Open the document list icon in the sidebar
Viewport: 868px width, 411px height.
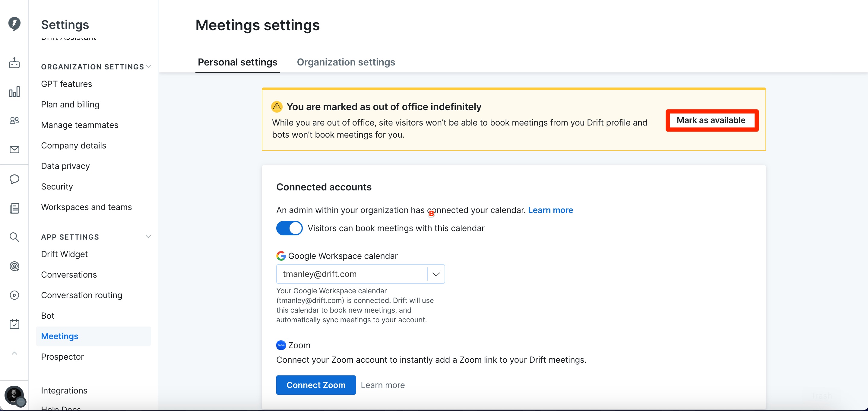tap(14, 208)
